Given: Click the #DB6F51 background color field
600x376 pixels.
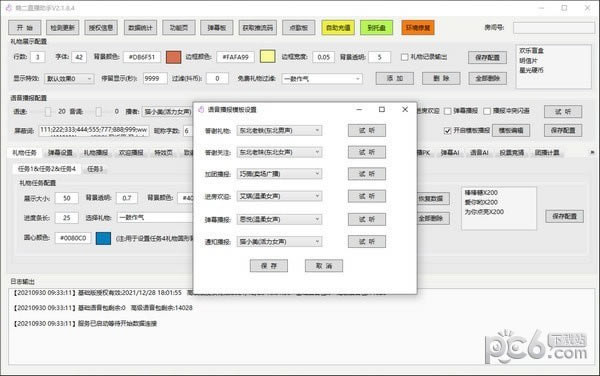Looking at the screenshot, I should [x=142, y=57].
